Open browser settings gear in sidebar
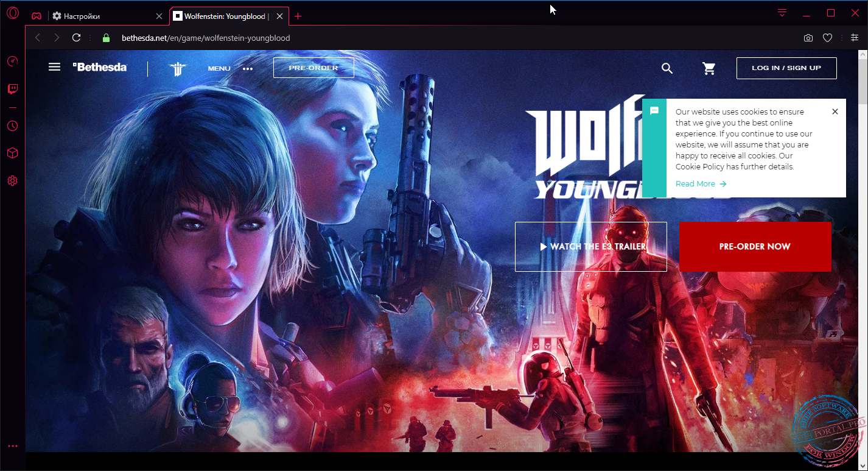The image size is (868, 471). (13, 181)
